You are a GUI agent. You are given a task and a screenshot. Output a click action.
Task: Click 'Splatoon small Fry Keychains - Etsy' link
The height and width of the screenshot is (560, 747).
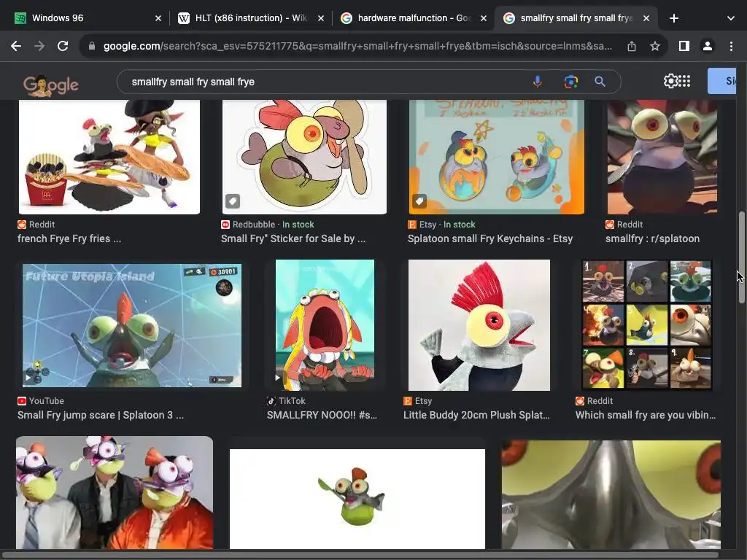490,238
